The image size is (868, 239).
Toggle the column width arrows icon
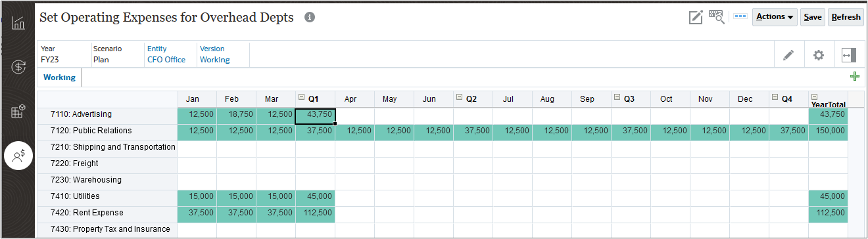(x=848, y=55)
